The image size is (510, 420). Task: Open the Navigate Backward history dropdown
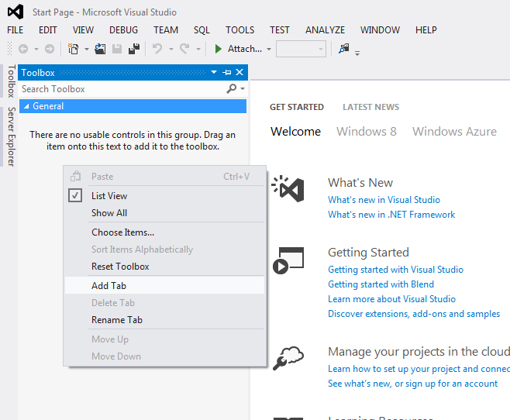(x=36, y=50)
